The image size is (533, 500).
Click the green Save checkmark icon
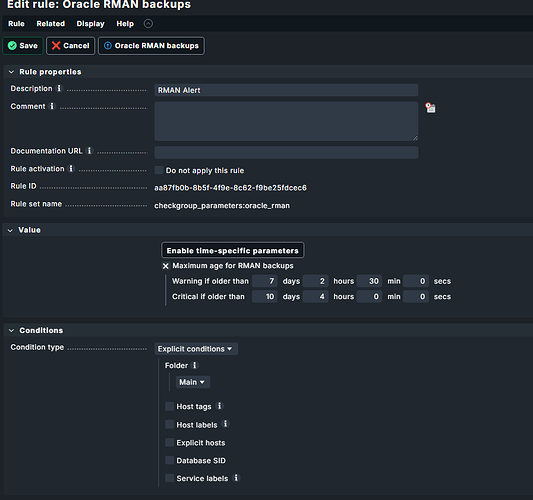coord(12,46)
